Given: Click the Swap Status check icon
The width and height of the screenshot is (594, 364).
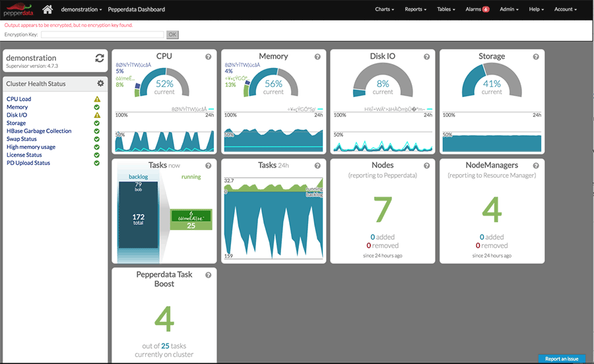Looking at the screenshot, I should click(x=97, y=139).
